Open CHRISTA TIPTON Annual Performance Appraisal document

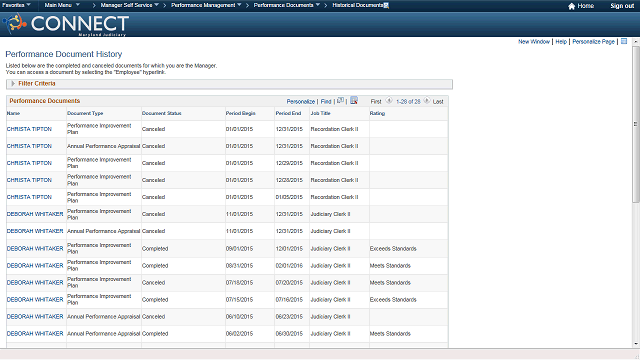29,146
